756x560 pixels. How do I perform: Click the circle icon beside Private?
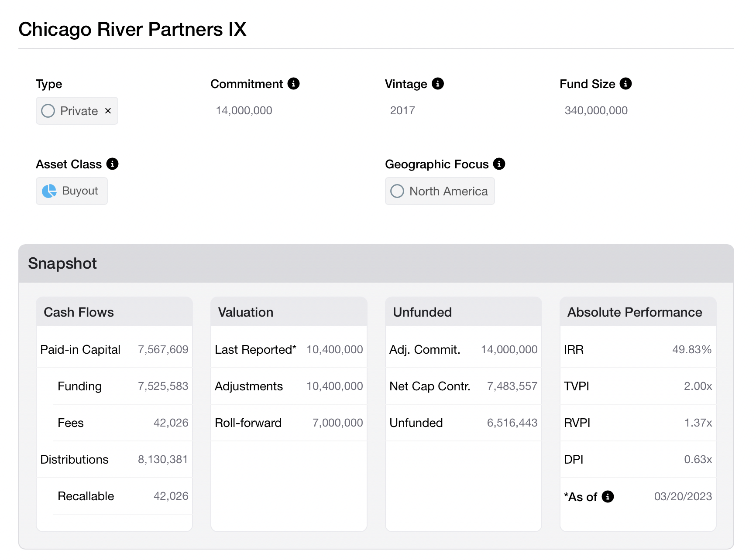coord(48,111)
